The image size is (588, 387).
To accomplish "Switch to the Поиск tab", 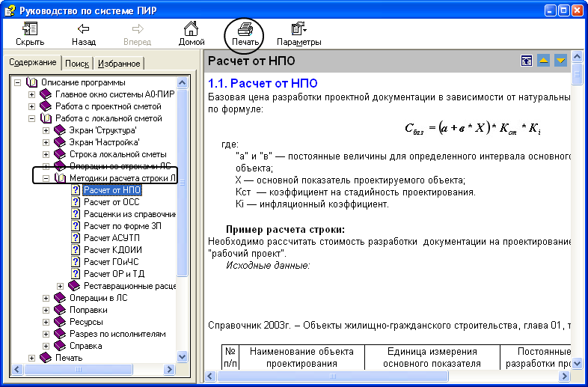I will click(x=77, y=64).
